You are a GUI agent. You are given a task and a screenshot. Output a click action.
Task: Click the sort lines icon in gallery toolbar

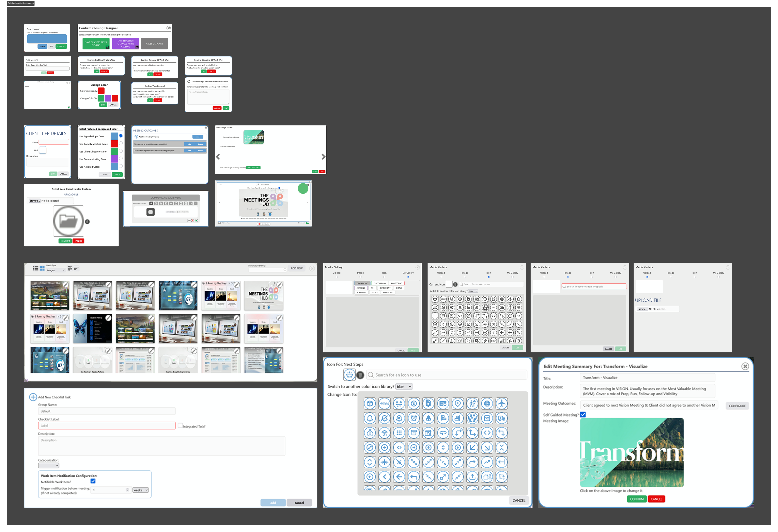[x=76, y=268]
